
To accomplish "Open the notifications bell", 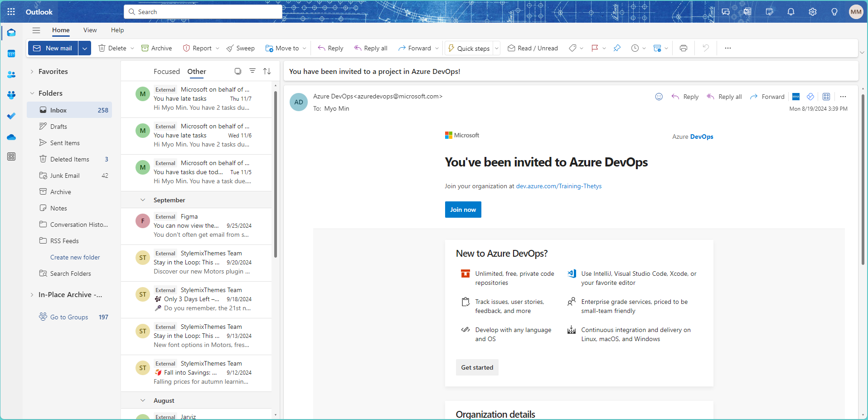I will pyautogui.click(x=791, y=12).
